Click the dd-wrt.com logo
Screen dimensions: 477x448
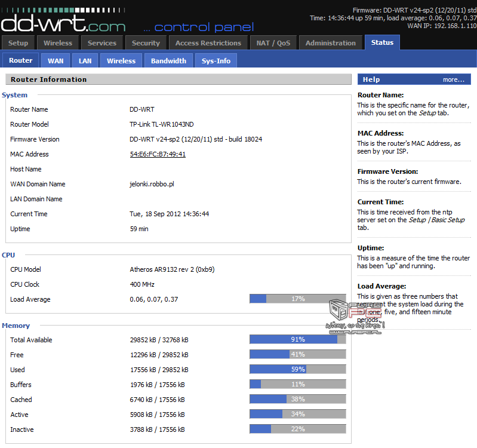click(x=63, y=23)
